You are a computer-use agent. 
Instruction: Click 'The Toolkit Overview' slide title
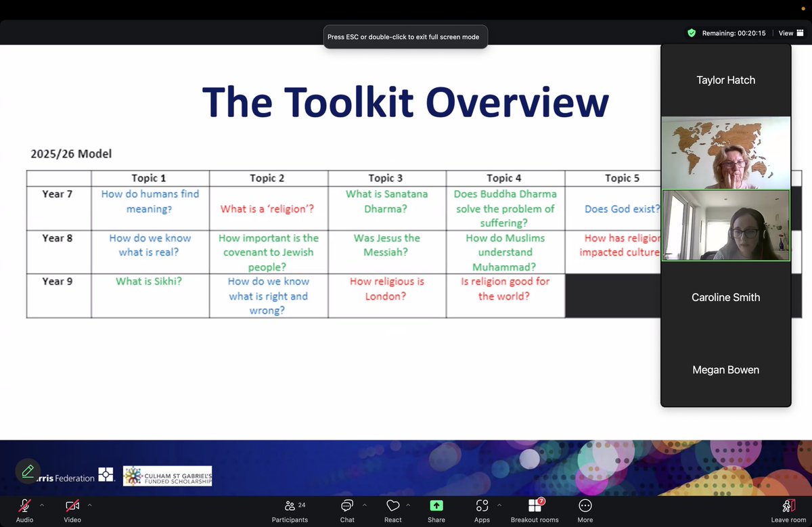click(x=405, y=101)
